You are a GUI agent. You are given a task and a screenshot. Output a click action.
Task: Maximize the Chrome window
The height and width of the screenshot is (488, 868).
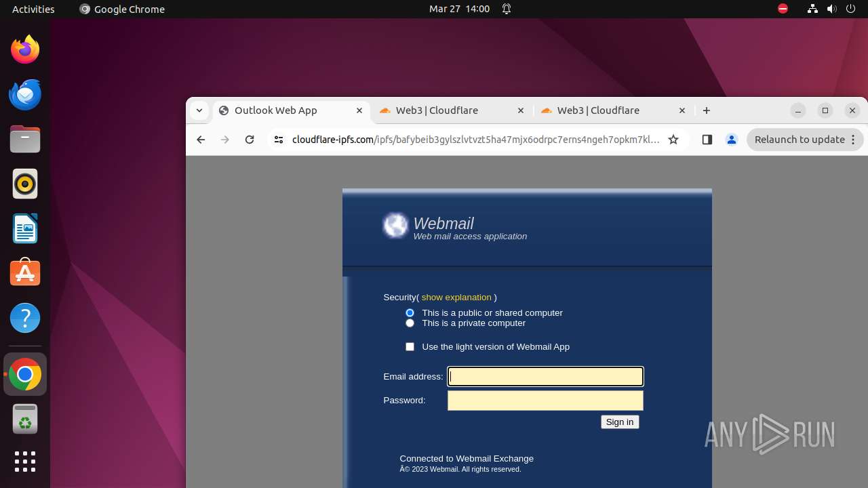tap(825, 110)
